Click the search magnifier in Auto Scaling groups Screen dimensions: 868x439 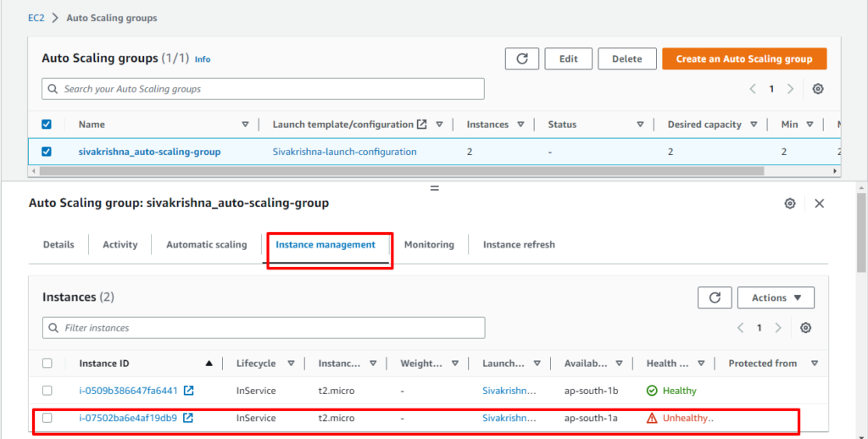pos(53,89)
